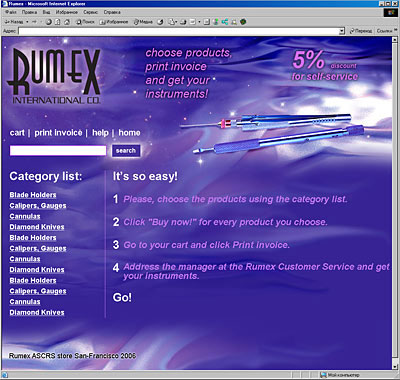Viewport: 400px width, 380px height.
Task: Click the Home page toolbar icon
Action: click(x=67, y=22)
